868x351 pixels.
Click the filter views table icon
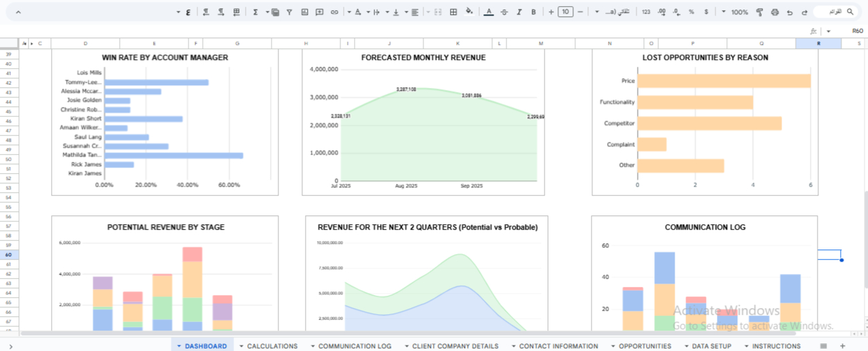point(275,12)
